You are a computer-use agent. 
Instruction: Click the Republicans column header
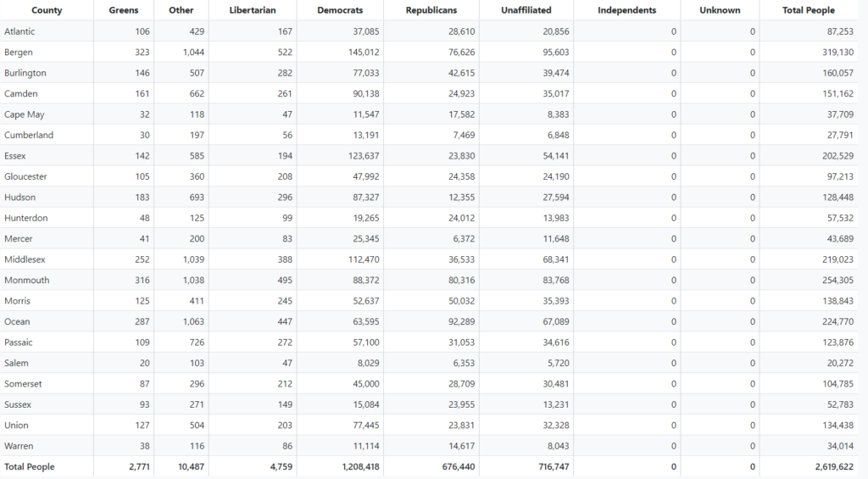[x=431, y=10]
